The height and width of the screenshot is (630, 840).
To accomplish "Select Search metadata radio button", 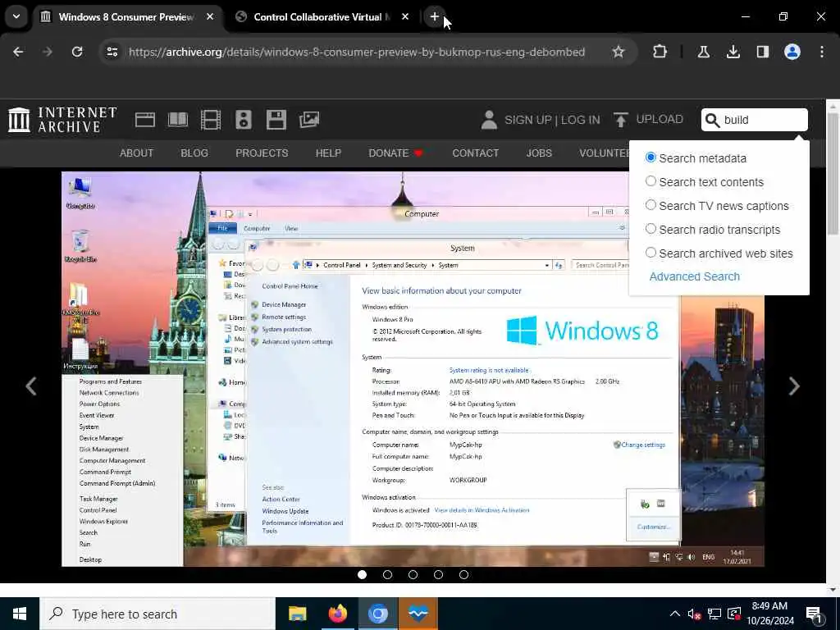I will tap(651, 157).
